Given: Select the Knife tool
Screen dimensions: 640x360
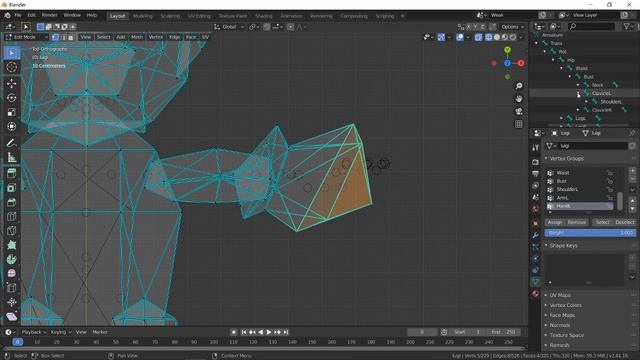Looking at the screenshot, I should (x=11, y=231).
